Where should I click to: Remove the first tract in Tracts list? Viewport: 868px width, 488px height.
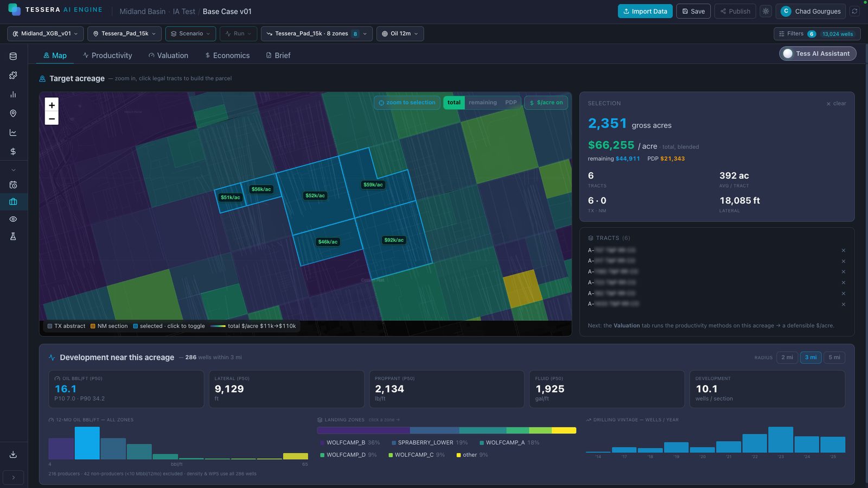tap(843, 250)
